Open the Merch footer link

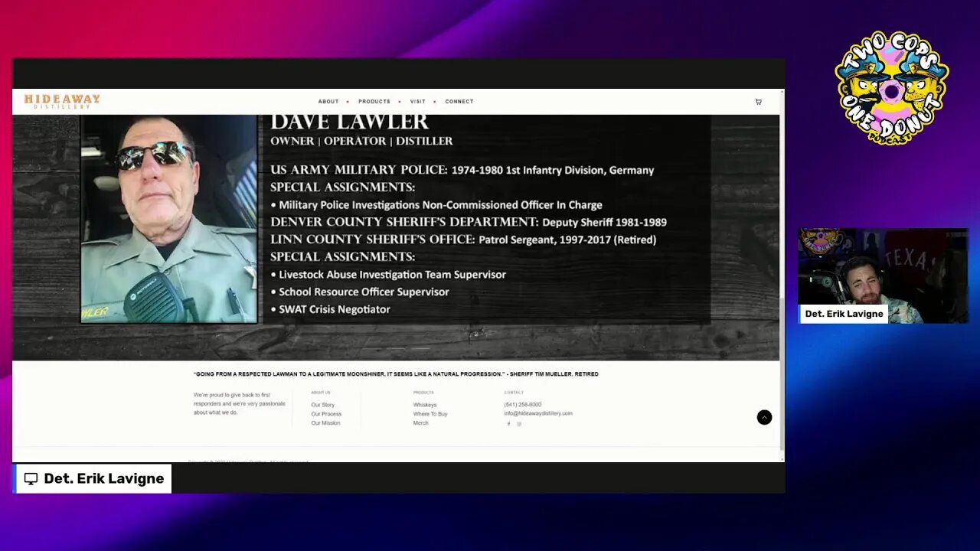pyautogui.click(x=421, y=423)
